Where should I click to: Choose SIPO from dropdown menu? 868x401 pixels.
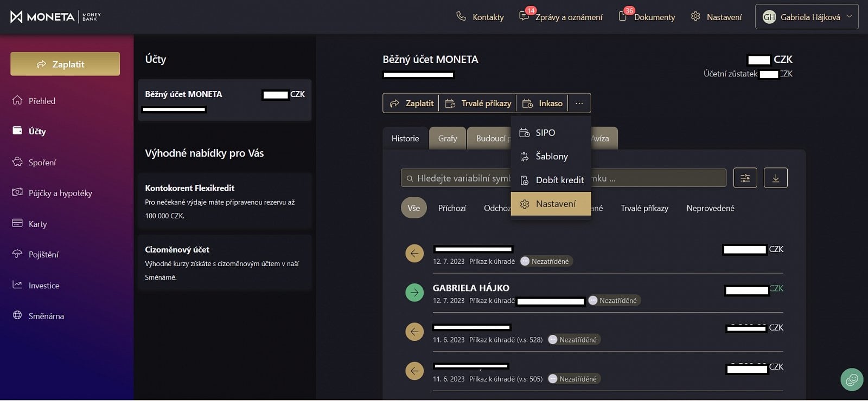point(551,133)
